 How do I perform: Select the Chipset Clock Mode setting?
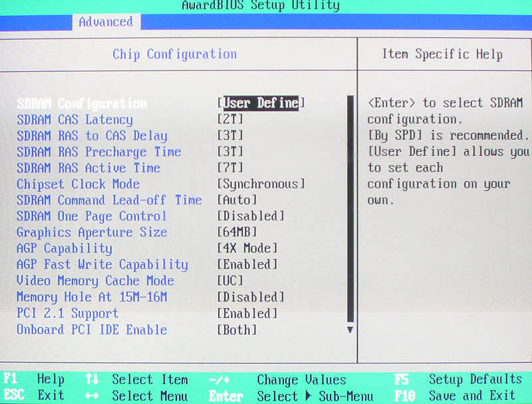[78, 184]
